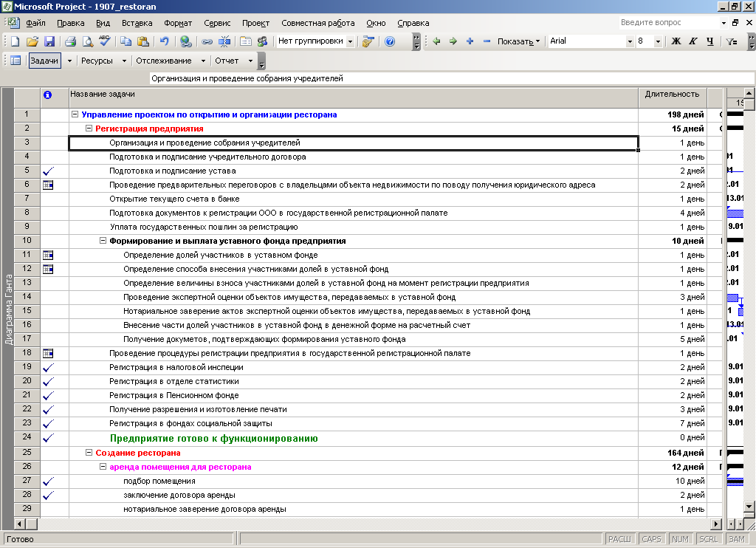This screenshot has height=548, width=756.
Task: Open an existing project file
Action: pyautogui.click(x=32, y=41)
